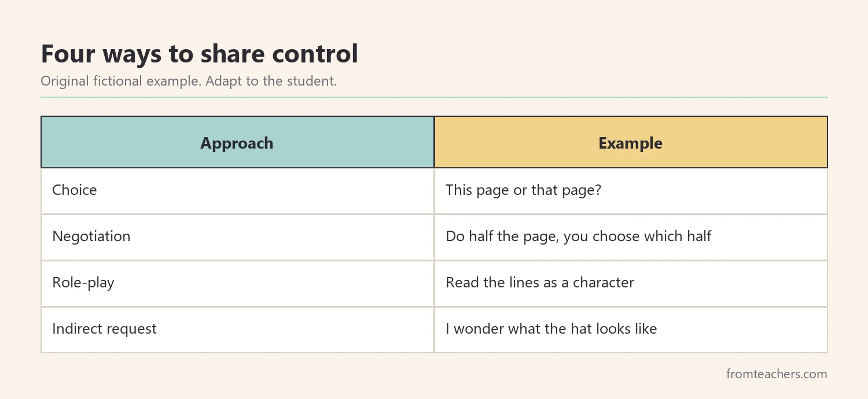Open the fromteachers.com link
868x399 pixels.
pyautogui.click(x=777, y=374)
